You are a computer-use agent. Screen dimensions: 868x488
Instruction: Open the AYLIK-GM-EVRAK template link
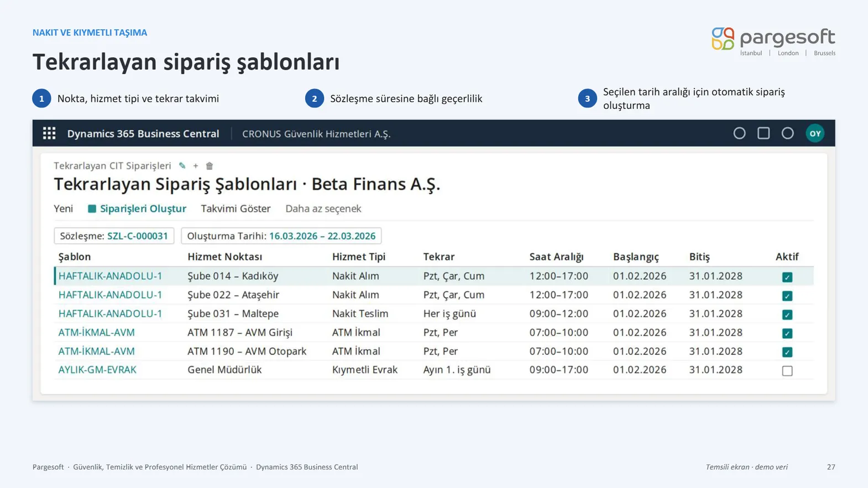[x=97, y=370]
